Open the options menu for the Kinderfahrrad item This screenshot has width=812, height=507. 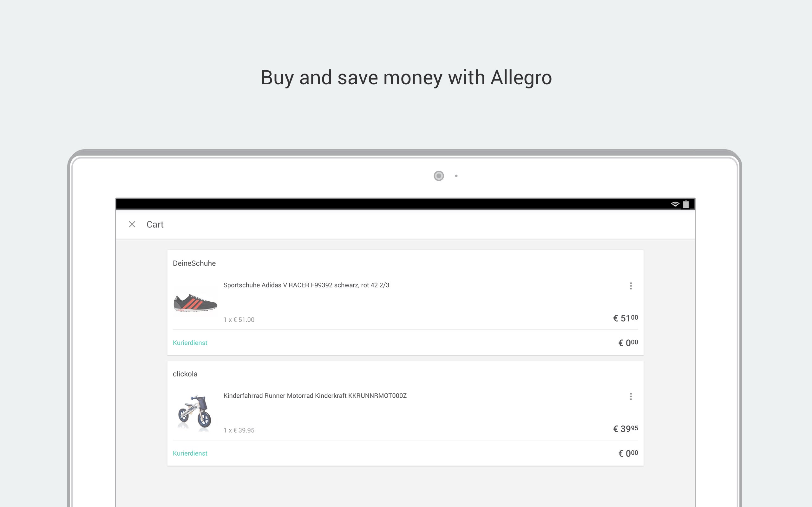[631, 396]
